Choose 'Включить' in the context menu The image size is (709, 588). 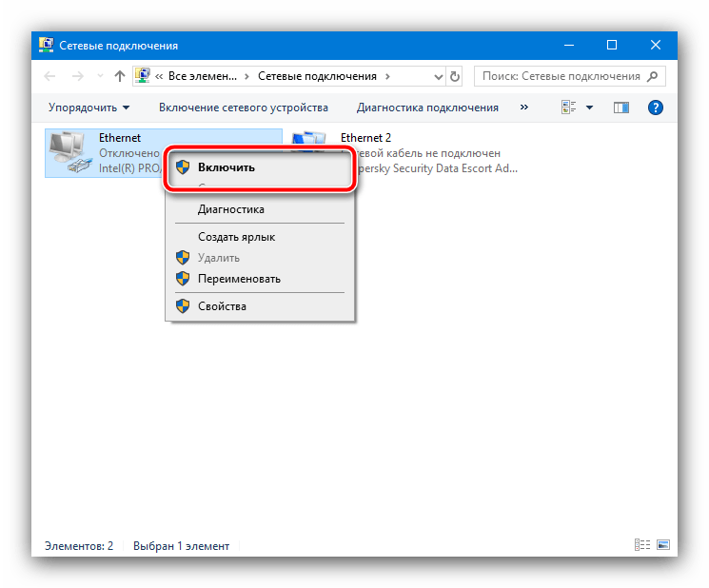(260, 167)
